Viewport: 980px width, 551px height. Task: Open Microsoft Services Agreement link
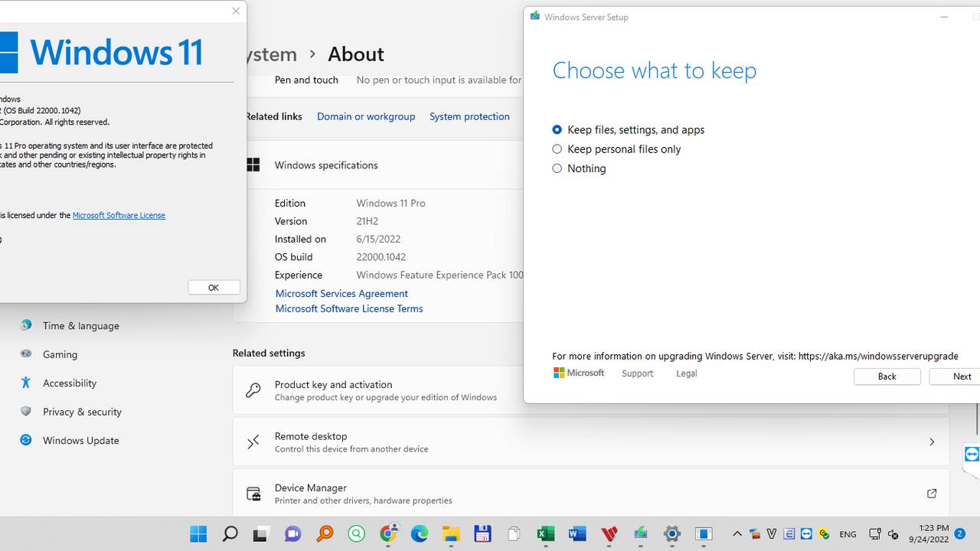click(341, 293)
